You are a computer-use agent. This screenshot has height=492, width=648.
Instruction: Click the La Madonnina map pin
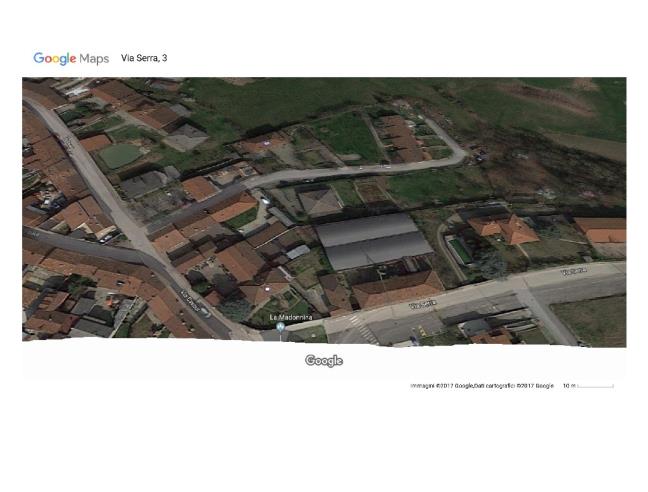tap(281, 328)
